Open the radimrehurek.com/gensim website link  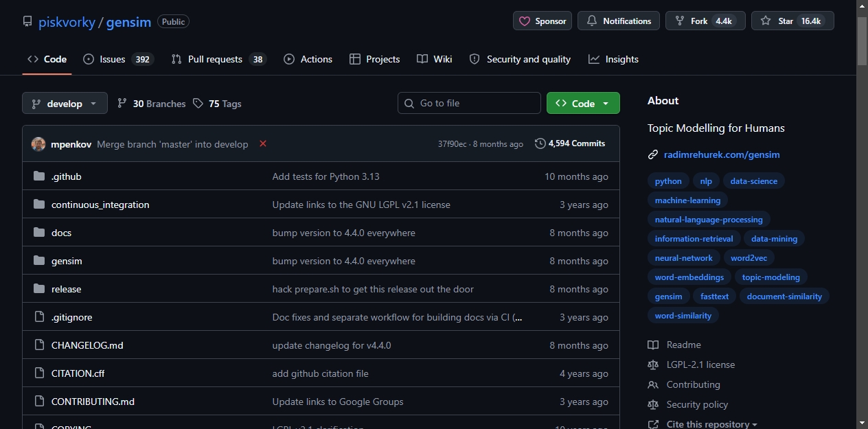point(722,155)
